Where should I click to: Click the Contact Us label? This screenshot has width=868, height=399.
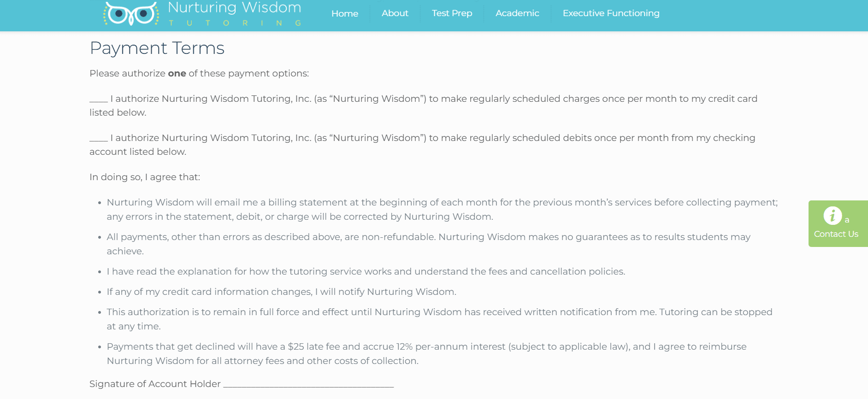click(x=836, y=234)
